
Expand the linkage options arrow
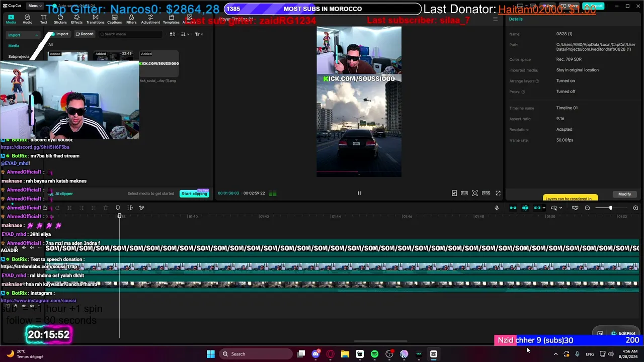click(544, 208)
